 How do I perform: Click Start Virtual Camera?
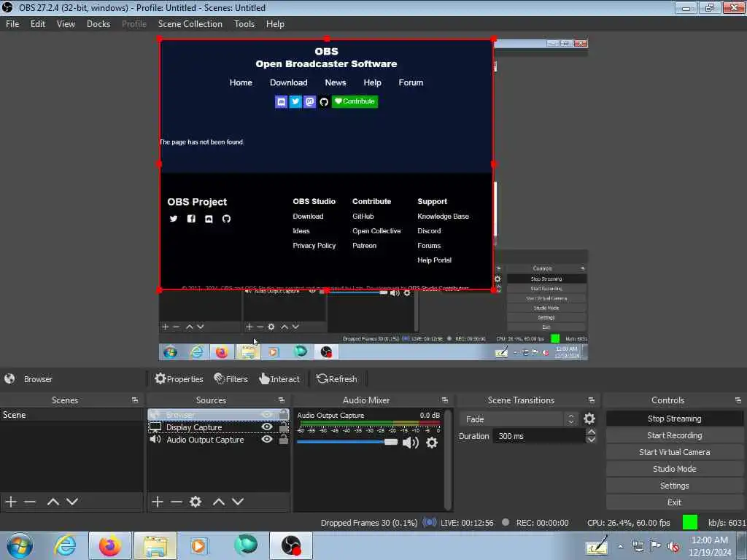tap(674, 452)
